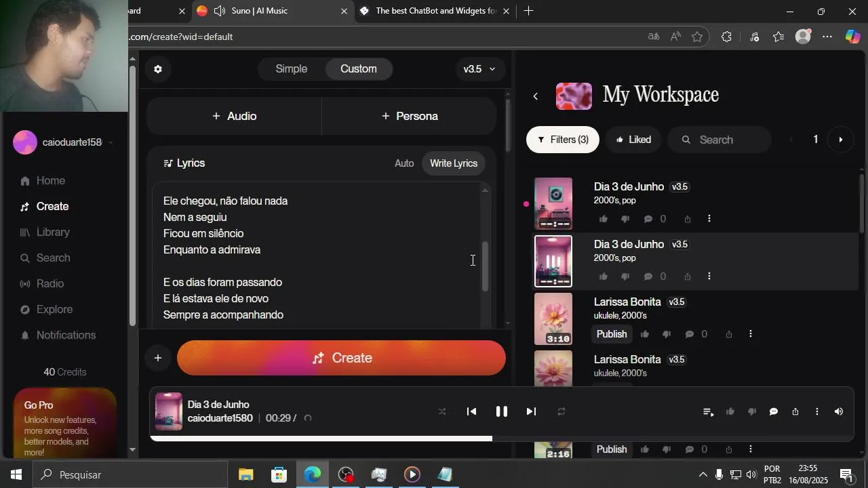Click the Go Pro upgrade card
The height and width of the screenshot is (488, 868).
65,424
